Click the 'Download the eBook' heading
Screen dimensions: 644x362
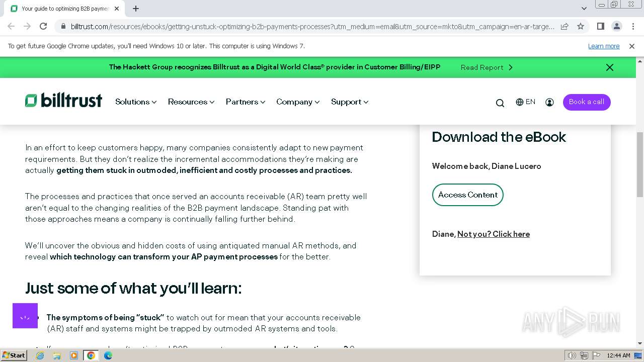tap(499, 137)
